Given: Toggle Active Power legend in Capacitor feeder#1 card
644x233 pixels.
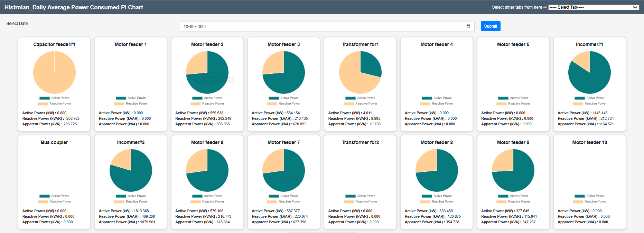Looking at the screenshot, I should pos(54,98).
